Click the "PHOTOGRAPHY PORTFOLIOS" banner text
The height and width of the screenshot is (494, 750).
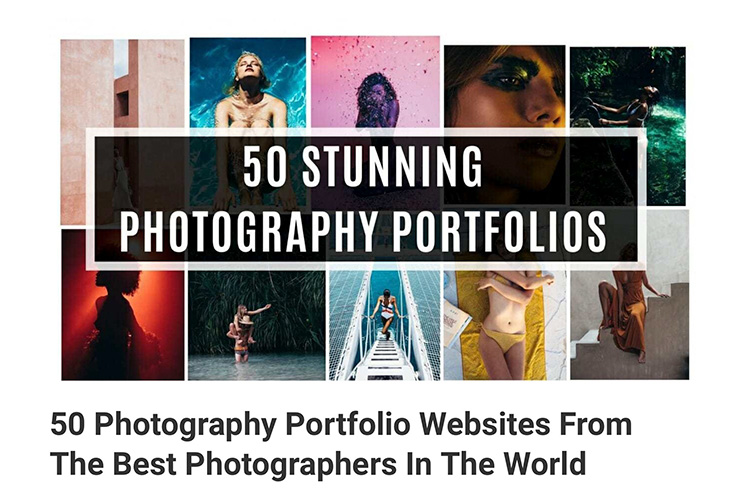pos(363,231)
